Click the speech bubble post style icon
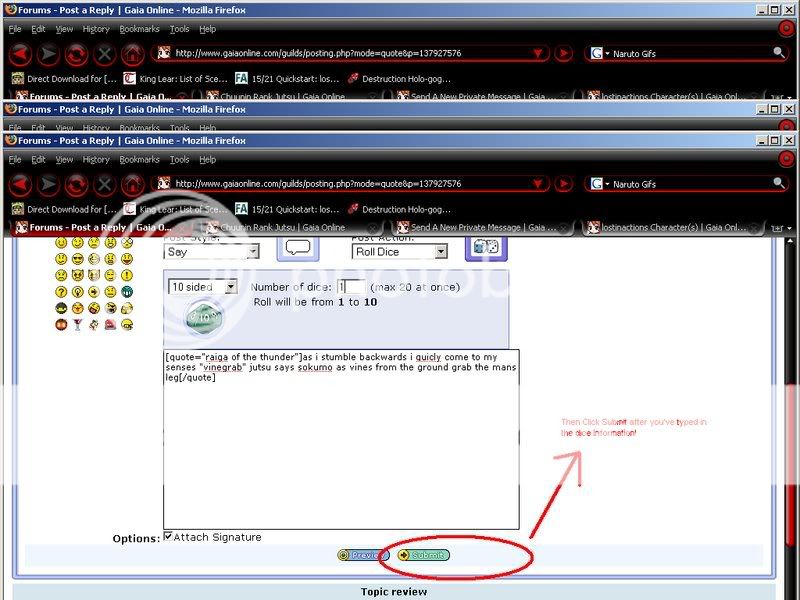Image resolution: width=800 pixels, height=600 pixels. (297, 249)
